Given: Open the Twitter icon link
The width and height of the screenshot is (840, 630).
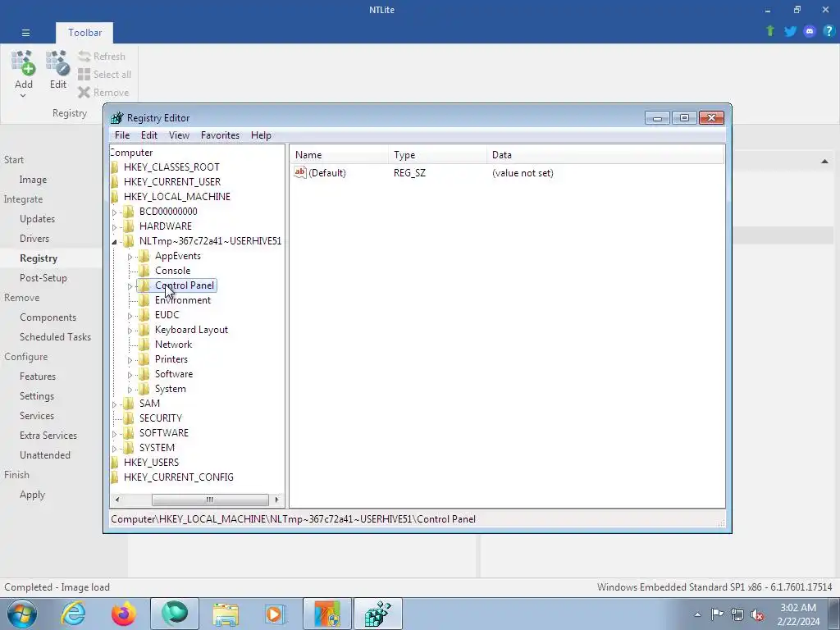Looking at the screenshot, I should (790, 31).
